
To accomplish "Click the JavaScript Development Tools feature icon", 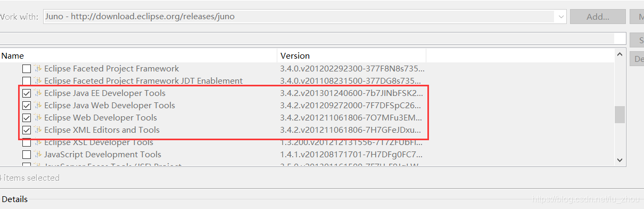I will click(x=38, y=155).
